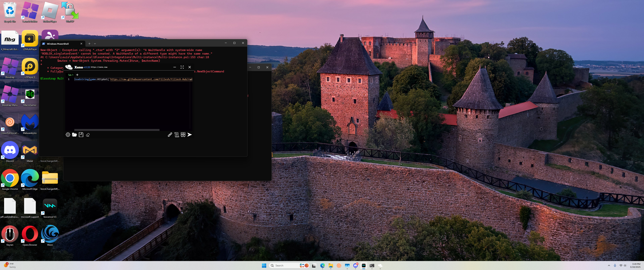Select the WinSCP desktop shortcut
The image size is (644, 270).
point(70,12)
